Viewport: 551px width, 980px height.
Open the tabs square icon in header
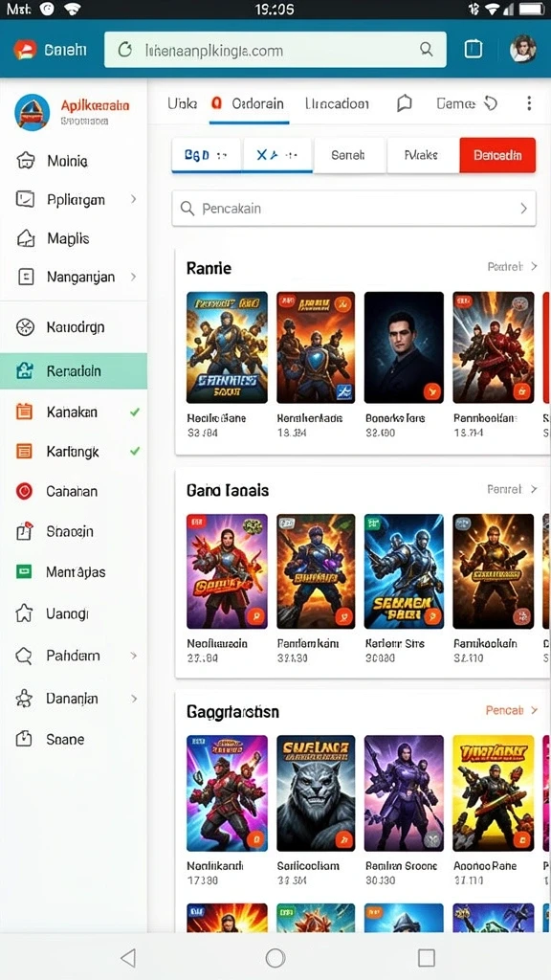click(474, 50)
